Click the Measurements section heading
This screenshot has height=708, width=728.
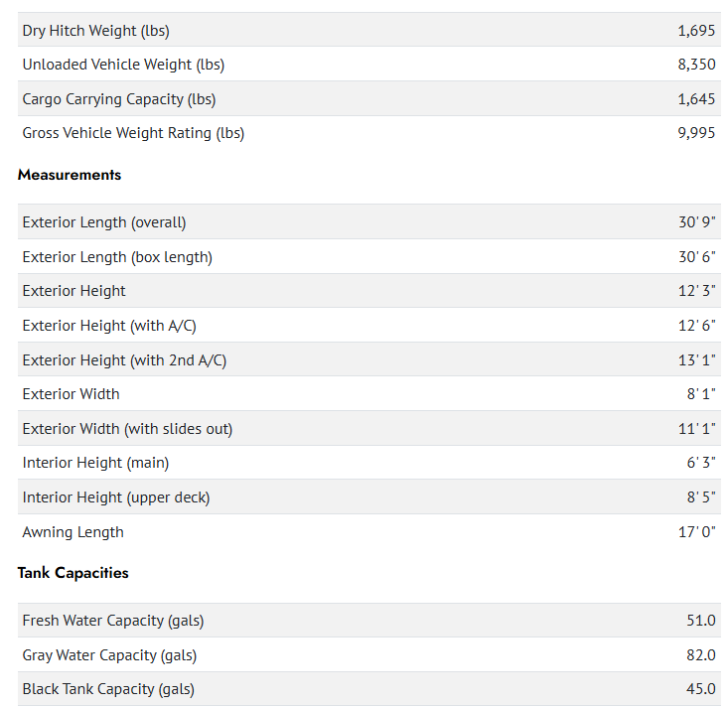click(70, 175)
